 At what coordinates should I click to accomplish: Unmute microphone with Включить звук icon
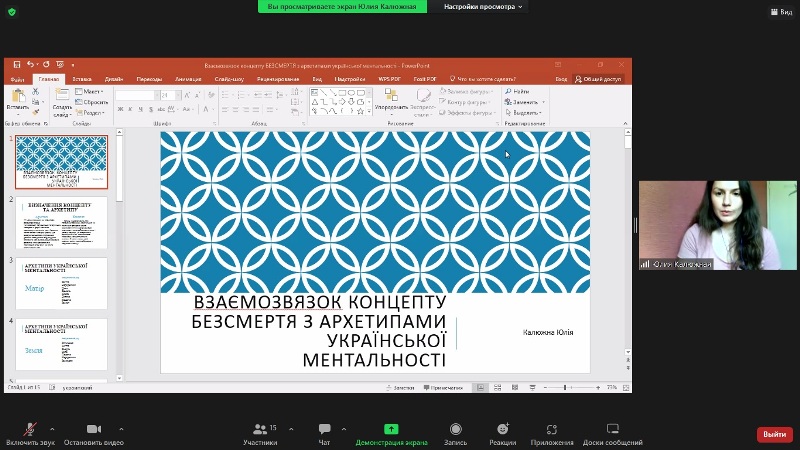(29, 428)
